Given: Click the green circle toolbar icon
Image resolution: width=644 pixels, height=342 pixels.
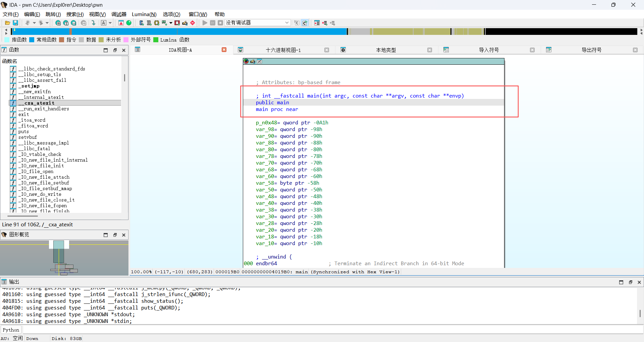Looking at the screenshot, I should click(x=129, y=23).
